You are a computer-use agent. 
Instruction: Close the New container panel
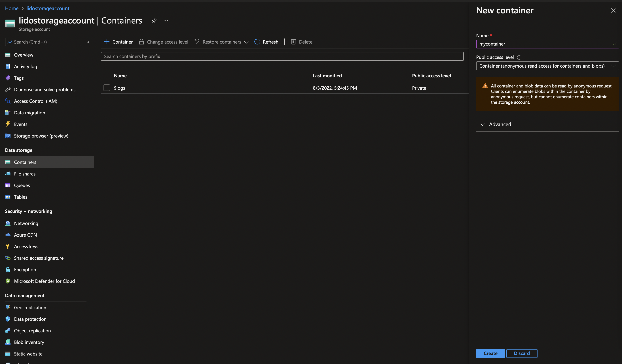coord(613,11)
